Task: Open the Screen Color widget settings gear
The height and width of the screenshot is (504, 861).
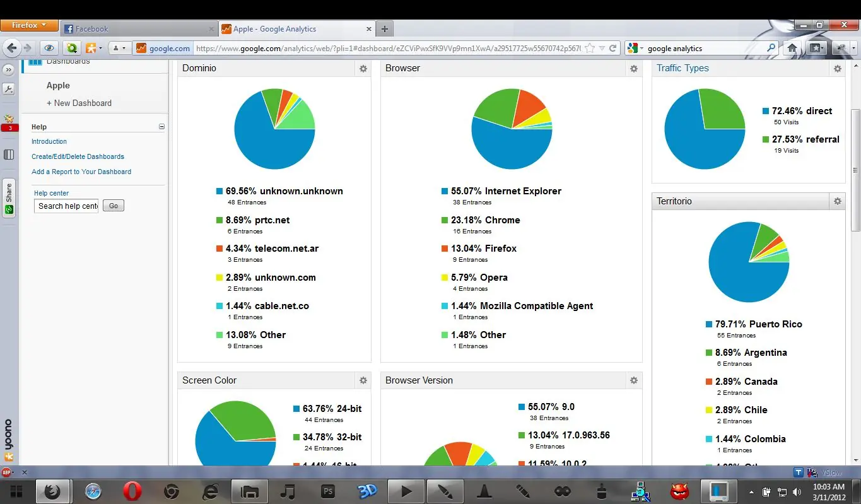Action: 363,380
